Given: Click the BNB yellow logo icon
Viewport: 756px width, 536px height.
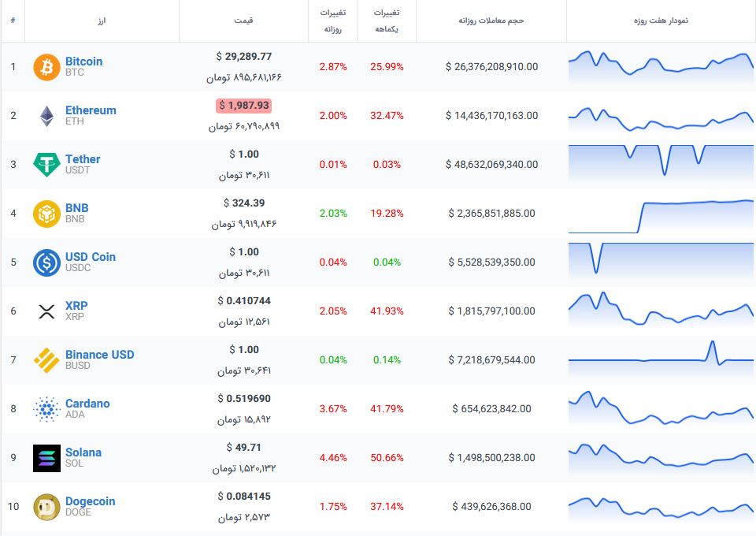Looking at the screenshot, I should tap(46, 214).
